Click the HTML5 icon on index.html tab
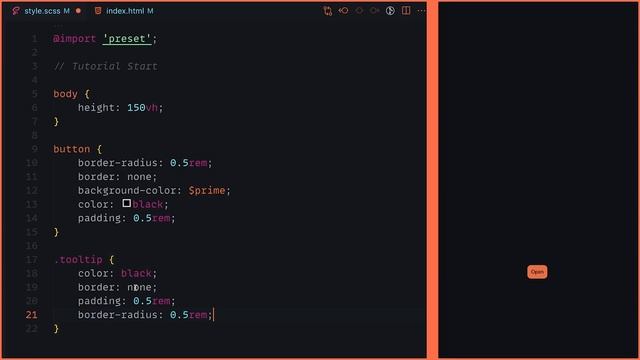Viewport: 640px width, 360px height. click(x=98, y=11)
